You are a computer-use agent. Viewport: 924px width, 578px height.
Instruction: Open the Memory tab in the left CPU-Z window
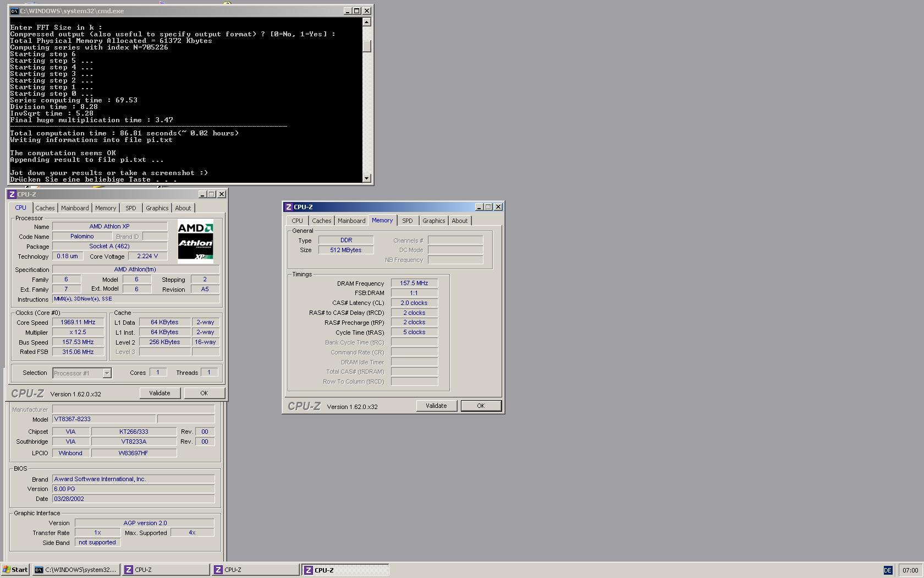106,208
